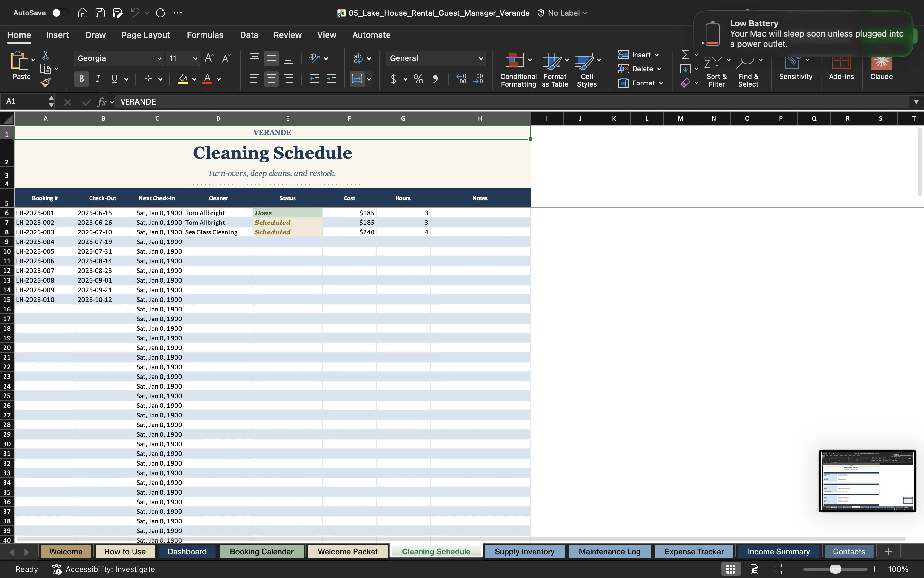The image size is (924, 578).
Task: Expand the formula bar arrow
Action: point(916,102)
